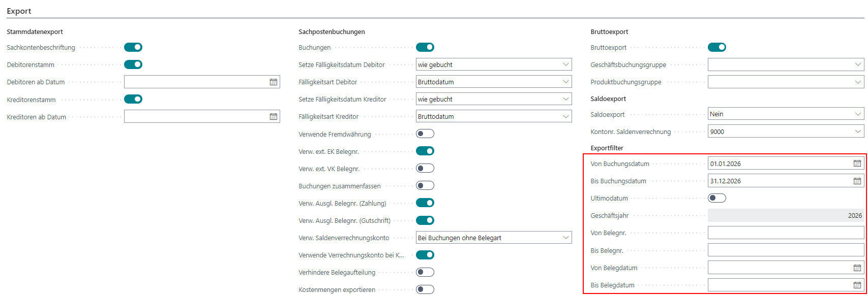Click the Bis Belegnr. text field
This screenshot has height=295, width=868.
[x=786, y=250]
